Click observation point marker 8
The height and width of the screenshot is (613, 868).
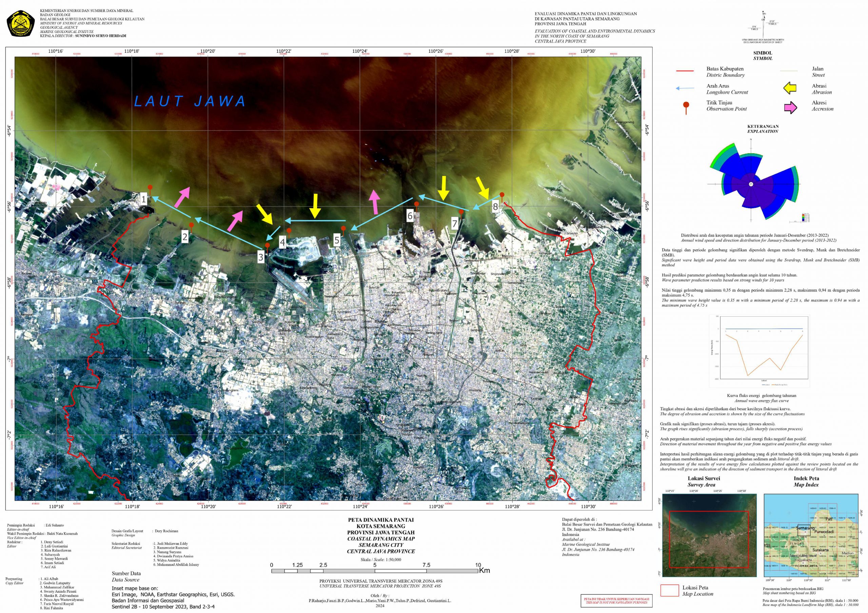[502, 195]
